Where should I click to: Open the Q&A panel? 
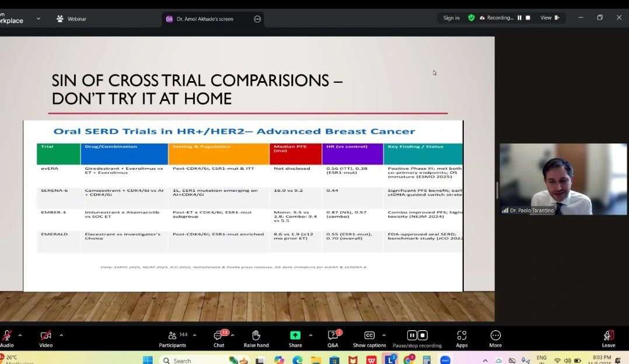333,335
